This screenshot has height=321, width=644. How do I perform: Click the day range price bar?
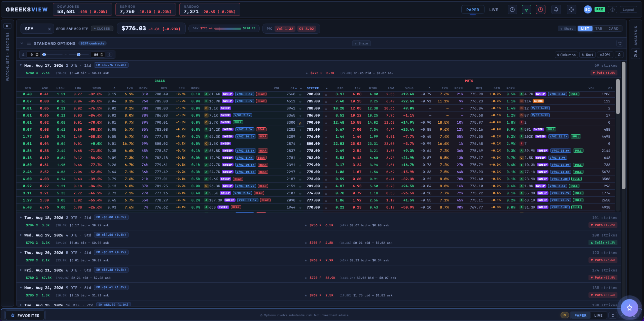(x=228, y=29)
